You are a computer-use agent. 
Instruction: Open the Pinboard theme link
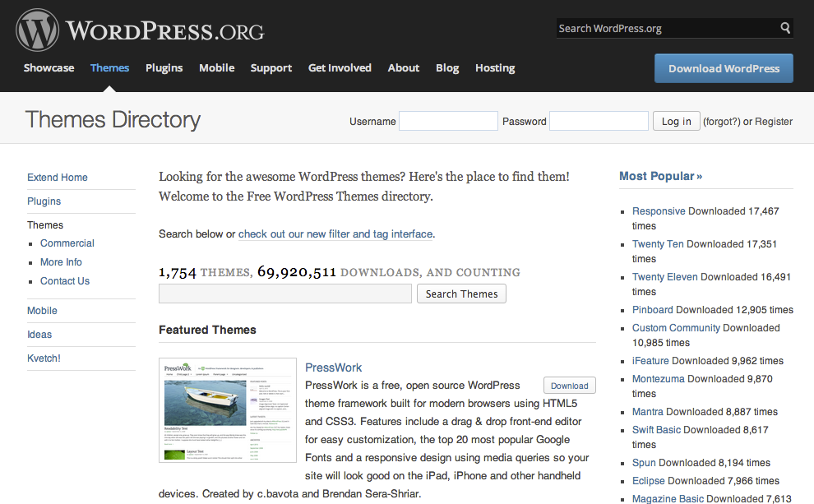click(x=653, y=310)
